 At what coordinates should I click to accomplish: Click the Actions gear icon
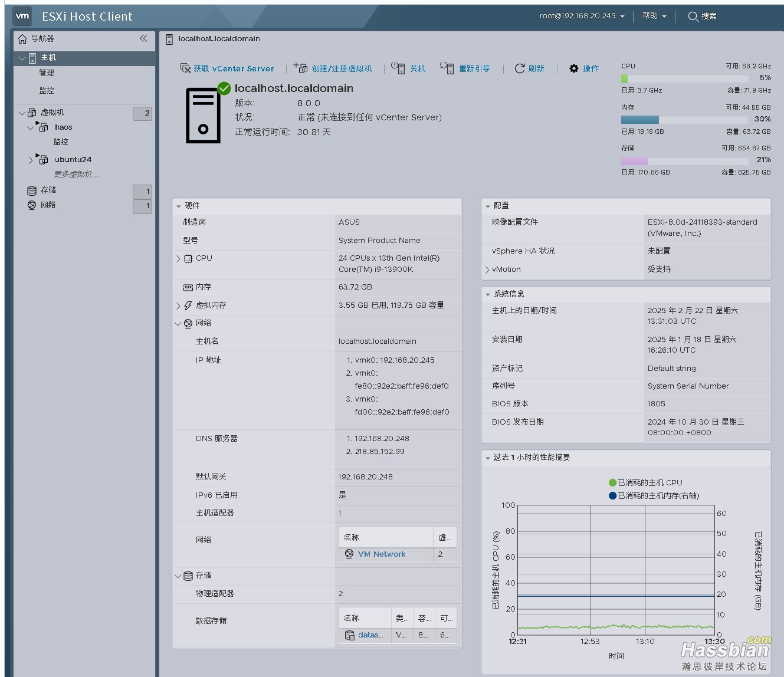click(574, 68)
